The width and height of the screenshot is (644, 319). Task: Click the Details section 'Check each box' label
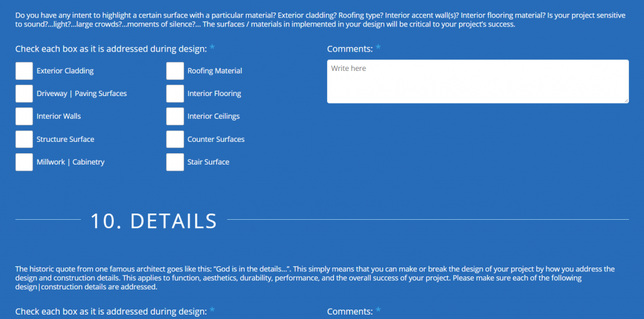coord(111,311)
